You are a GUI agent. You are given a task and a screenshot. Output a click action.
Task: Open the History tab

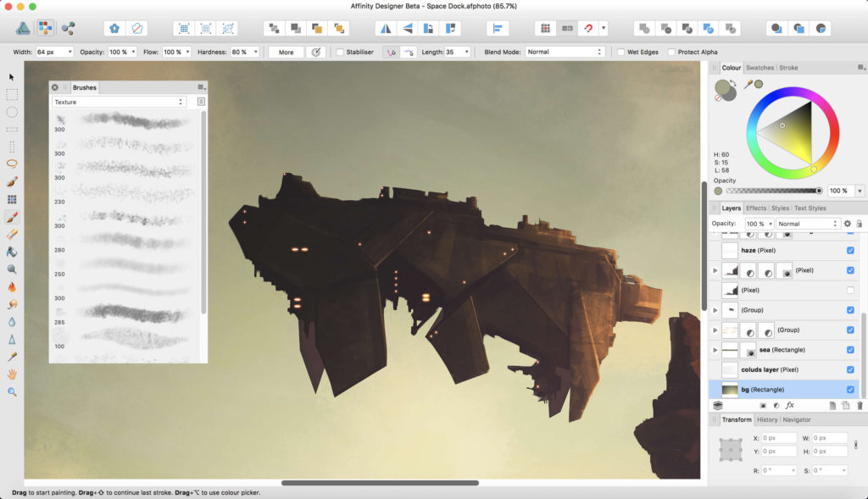(x=766, y=420)
